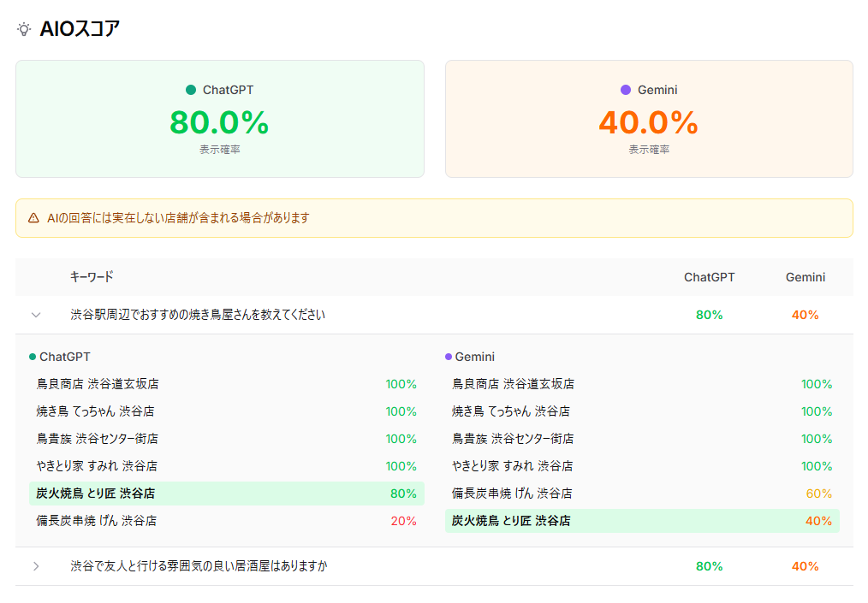Collapse the expanded 渋谷駅周辺 keyword row chevron
Image resolution: width=868 pixels, height=603 pixels.
35,315
